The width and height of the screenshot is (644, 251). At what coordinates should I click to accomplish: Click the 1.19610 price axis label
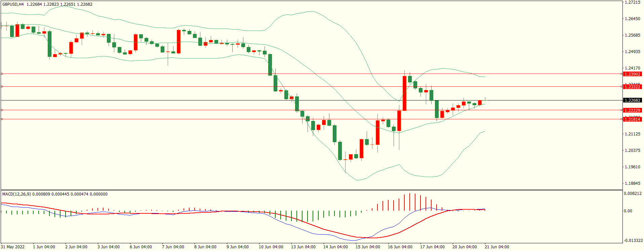(632, 167)
